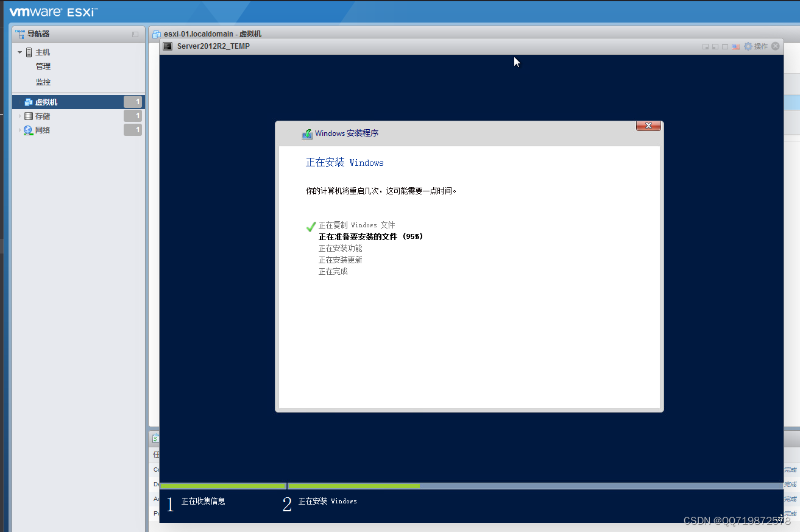Click the Navigator tree icon in panel header
The height and width of the screenshot is (532, 800).
pos(20,34)
